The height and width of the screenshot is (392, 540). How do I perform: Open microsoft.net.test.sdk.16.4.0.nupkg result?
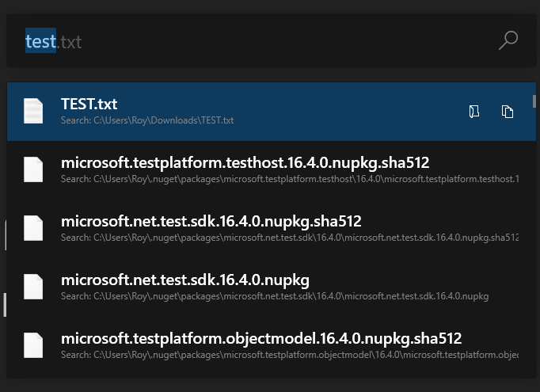[x=184, y=280]
